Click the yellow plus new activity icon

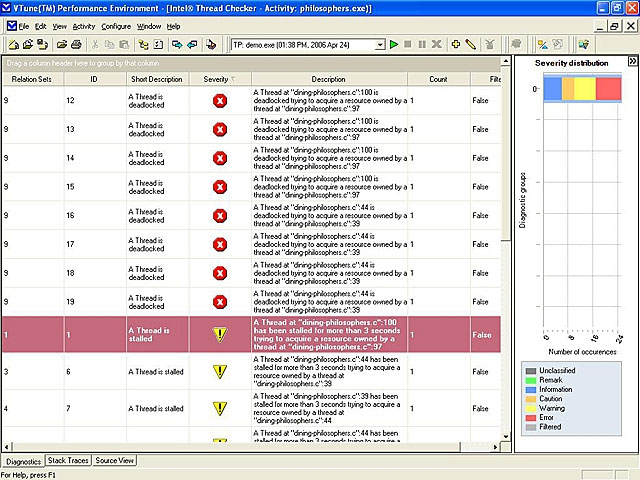point(456,44)
